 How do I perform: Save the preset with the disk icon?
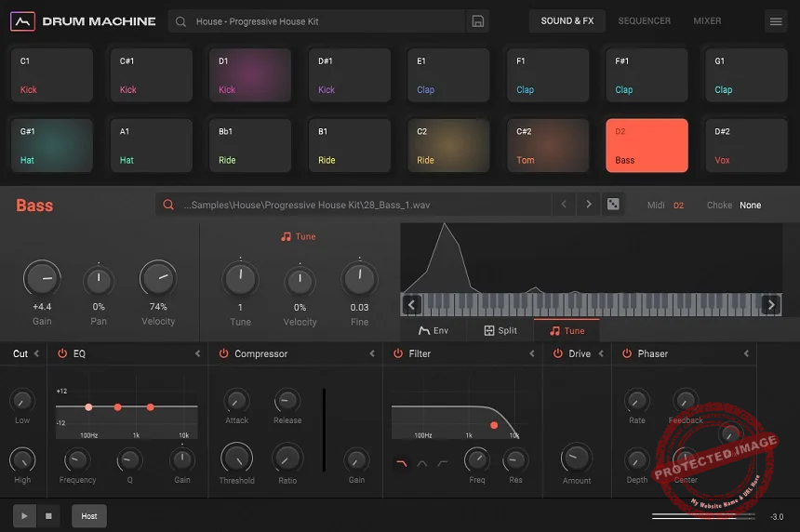[477, 21]
